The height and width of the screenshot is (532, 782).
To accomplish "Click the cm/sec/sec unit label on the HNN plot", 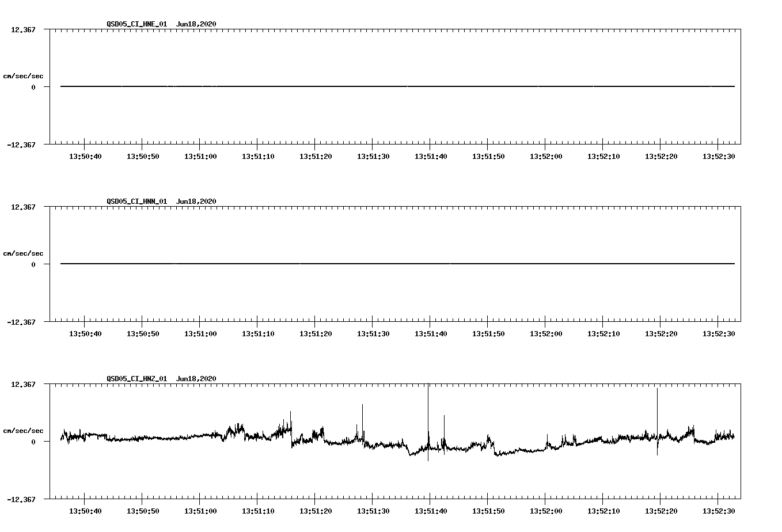I will 23,253.
